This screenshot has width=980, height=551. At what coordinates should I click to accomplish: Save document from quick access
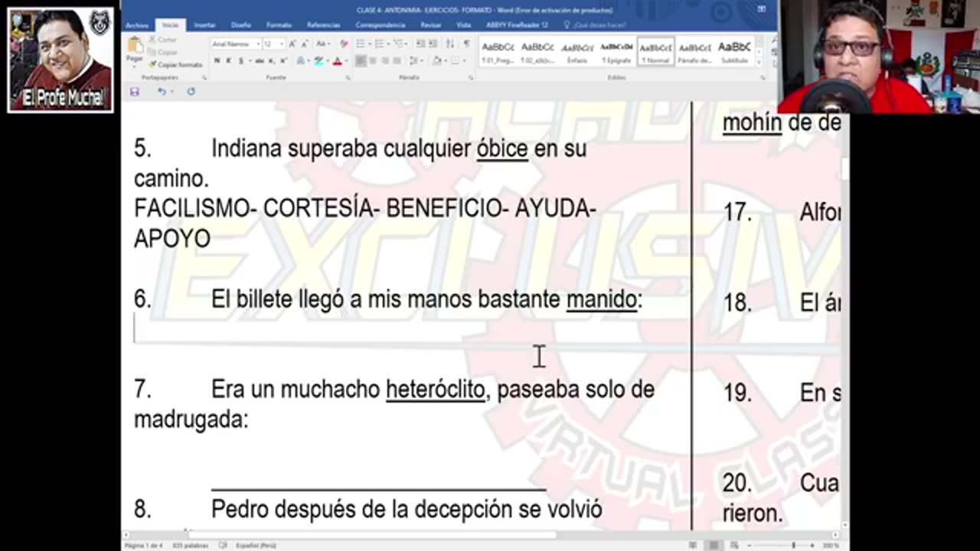click(x=135, y=91)
